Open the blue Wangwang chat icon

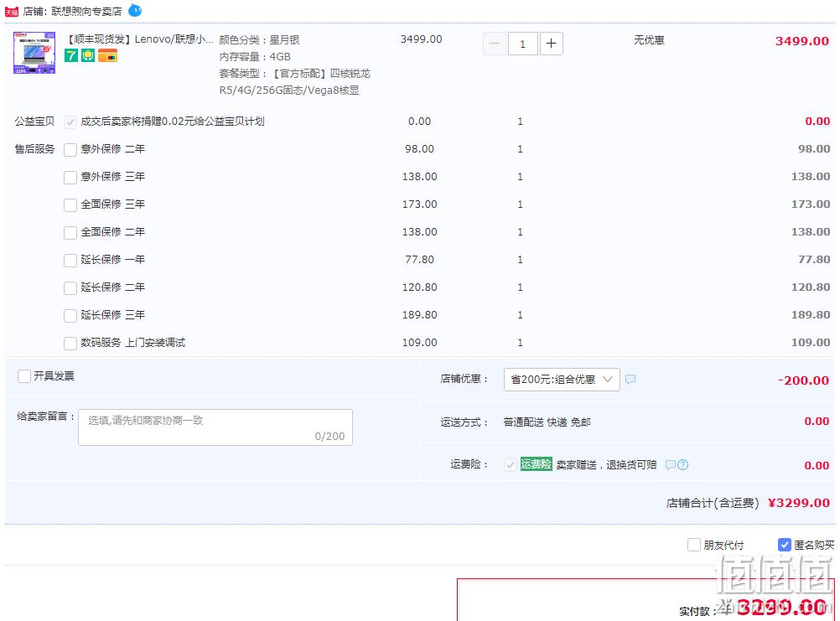point(135,10)
